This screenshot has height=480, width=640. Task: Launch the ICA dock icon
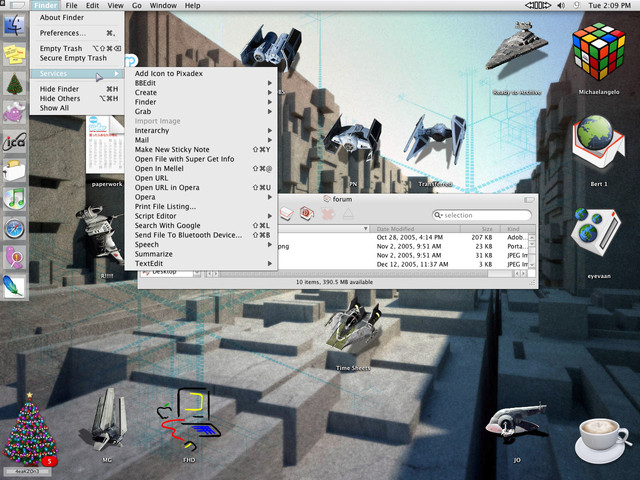click(x=15, y=142)
